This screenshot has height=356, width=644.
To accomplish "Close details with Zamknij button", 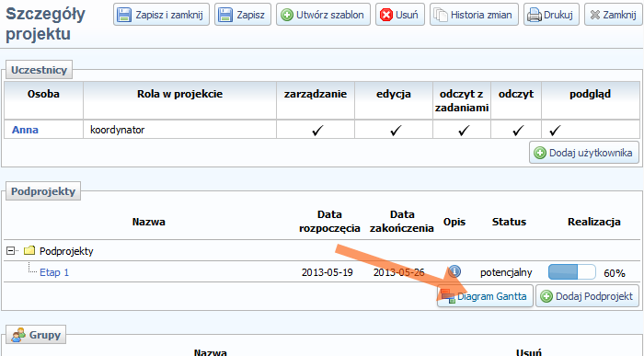I will [x=614, y=15].
